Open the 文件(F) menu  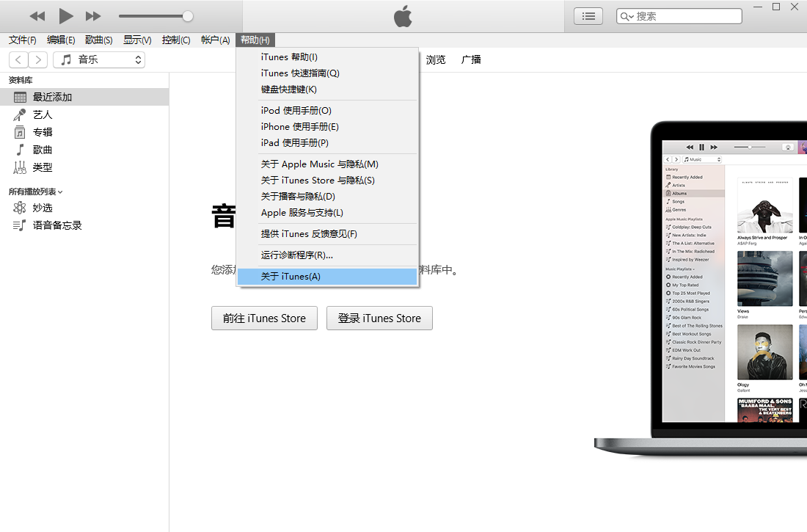pyautogui.click(x=22, y=40)
